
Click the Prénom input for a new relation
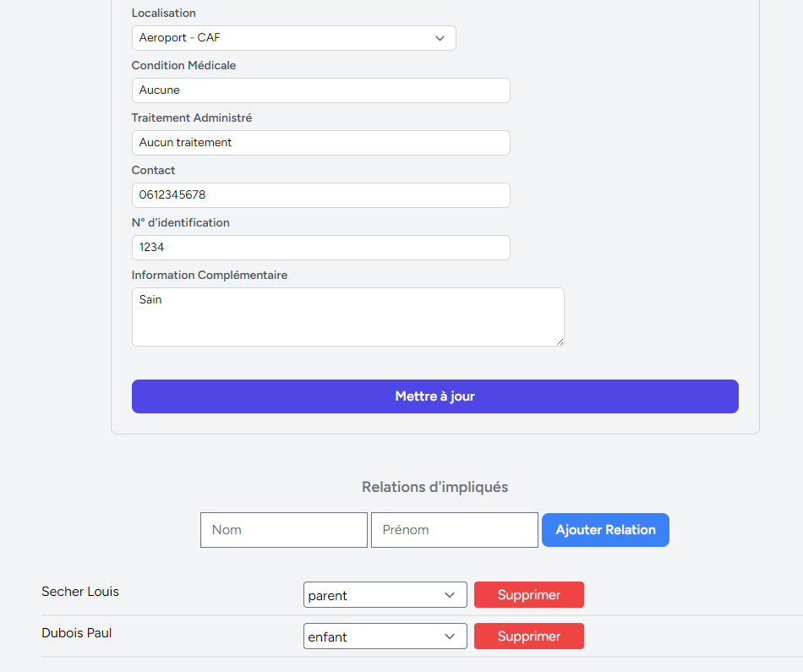tap(454, 530)
